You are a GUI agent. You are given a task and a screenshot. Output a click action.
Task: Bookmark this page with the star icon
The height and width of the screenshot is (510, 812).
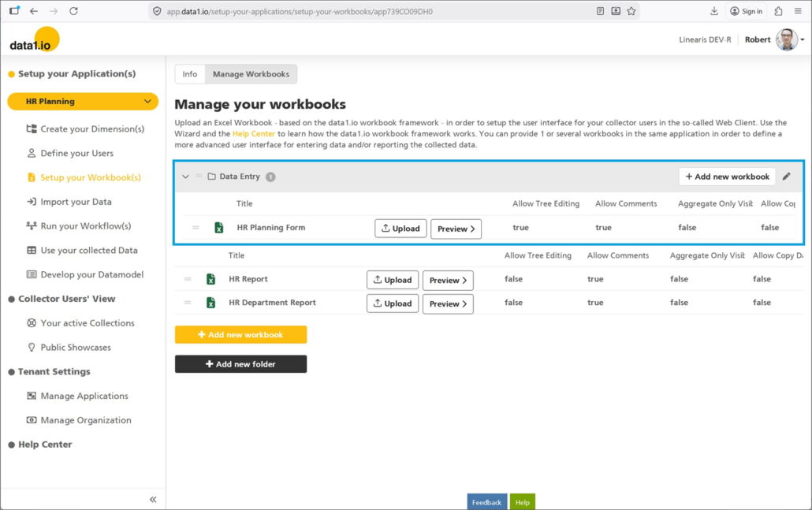[631, 11]
